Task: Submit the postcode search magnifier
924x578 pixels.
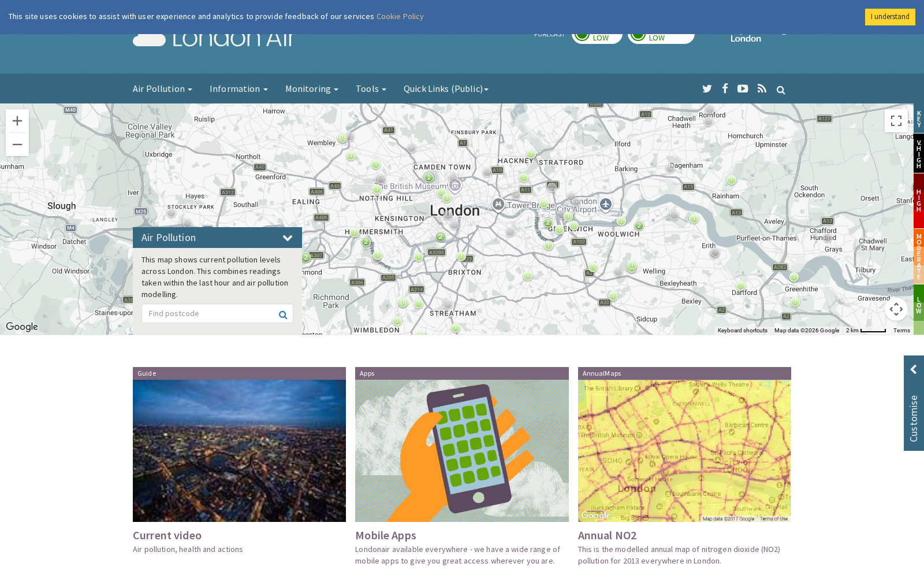Action: pyautogui.click(x=283, y=314)
